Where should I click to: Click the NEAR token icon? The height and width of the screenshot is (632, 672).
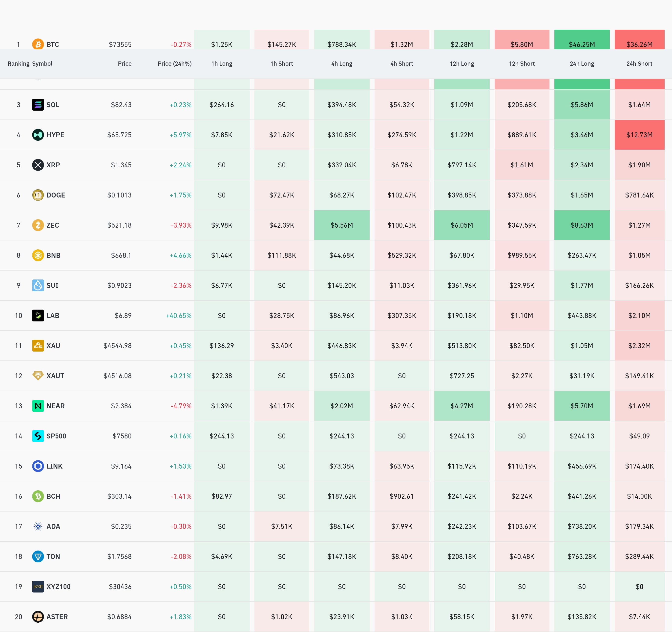tap(38, 406)
